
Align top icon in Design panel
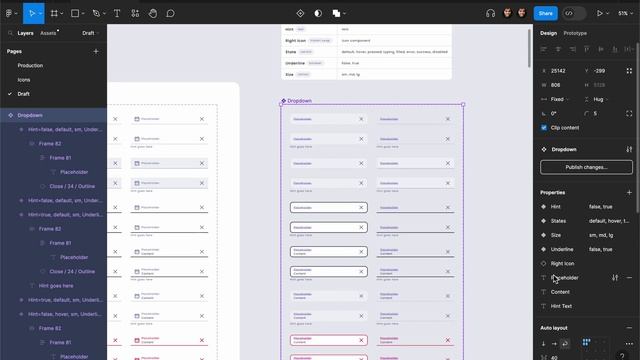[587, 49]
